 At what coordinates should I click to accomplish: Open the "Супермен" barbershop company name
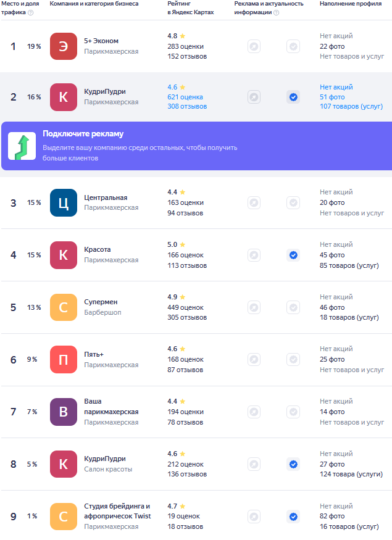tap(101, 302)
